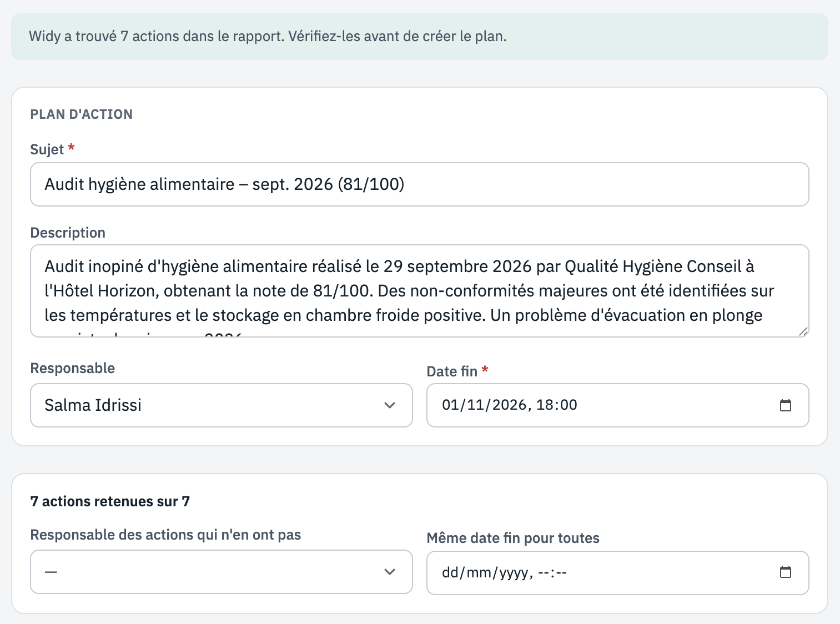Expand the Responsable dropdown showing Salma Idrissi
The width and height of the screenshot is (840, 624).
point(222,405)
